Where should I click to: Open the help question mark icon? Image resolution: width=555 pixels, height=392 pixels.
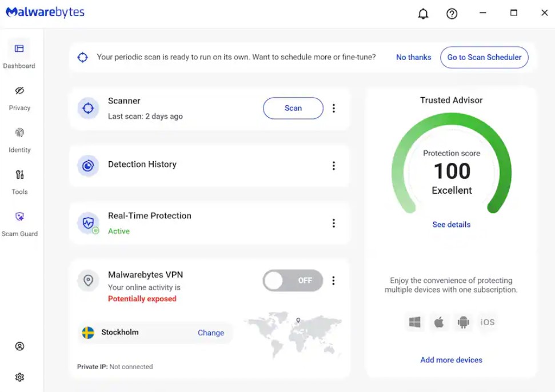click(x=452, y=14)
